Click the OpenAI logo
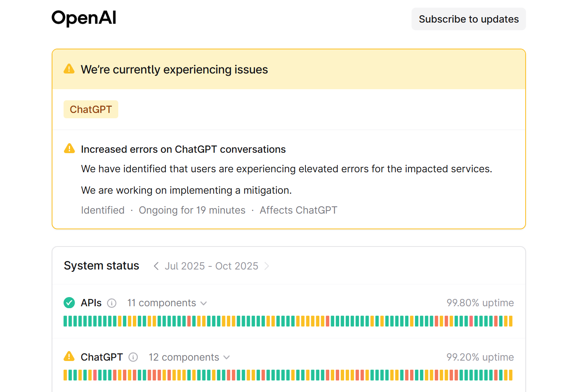The height and width of the screenshot is (392, 588). pyautogui.click(x=84, y=18)
